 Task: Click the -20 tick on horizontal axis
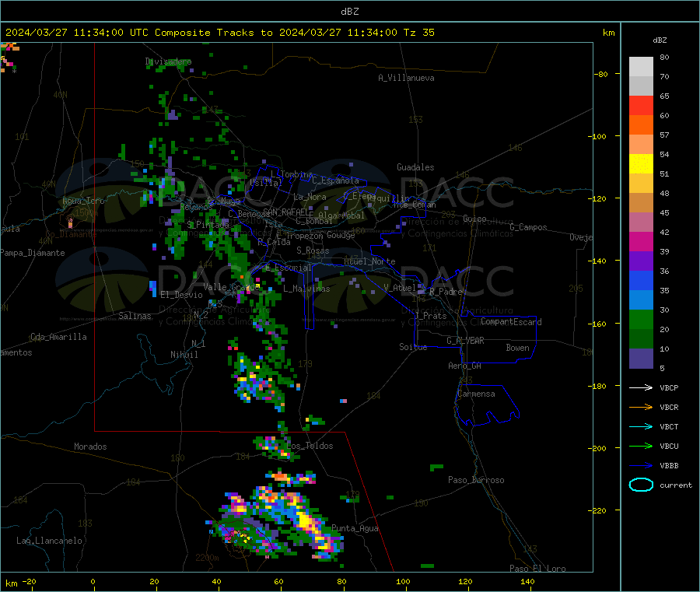tap(30, 581)
